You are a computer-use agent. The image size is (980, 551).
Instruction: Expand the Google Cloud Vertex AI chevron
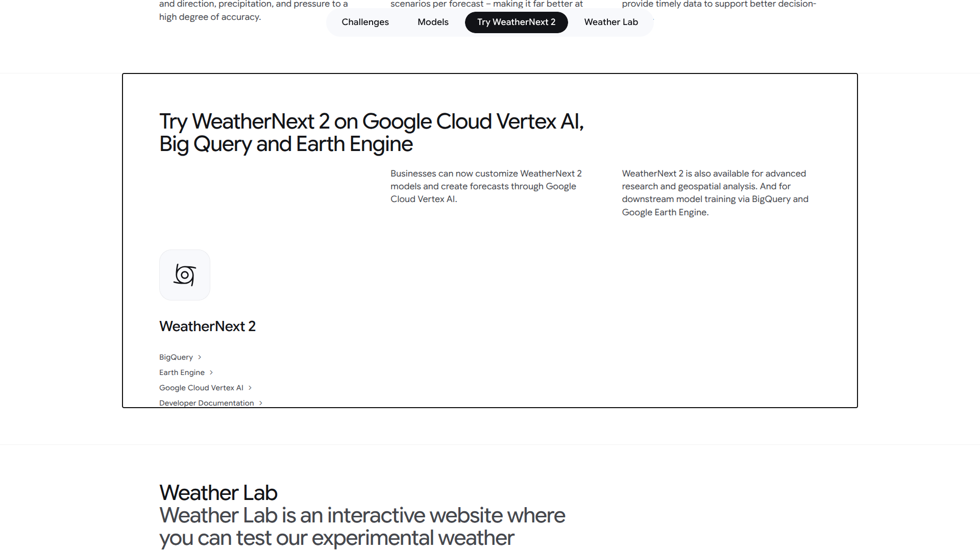coord(250,387)
